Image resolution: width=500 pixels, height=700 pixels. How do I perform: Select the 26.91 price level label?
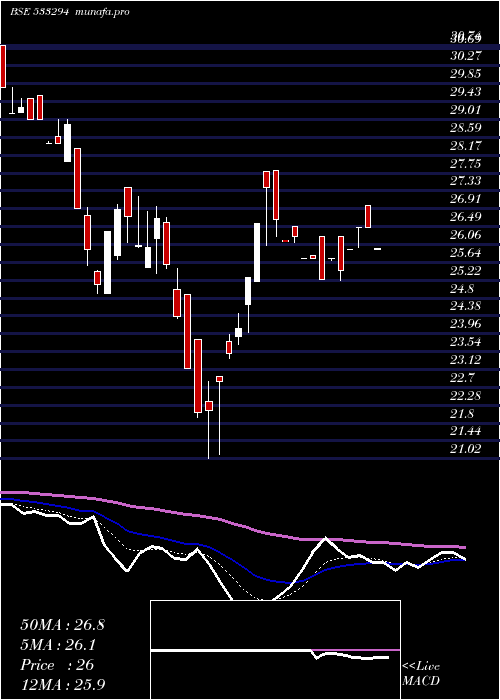[466, 199]
